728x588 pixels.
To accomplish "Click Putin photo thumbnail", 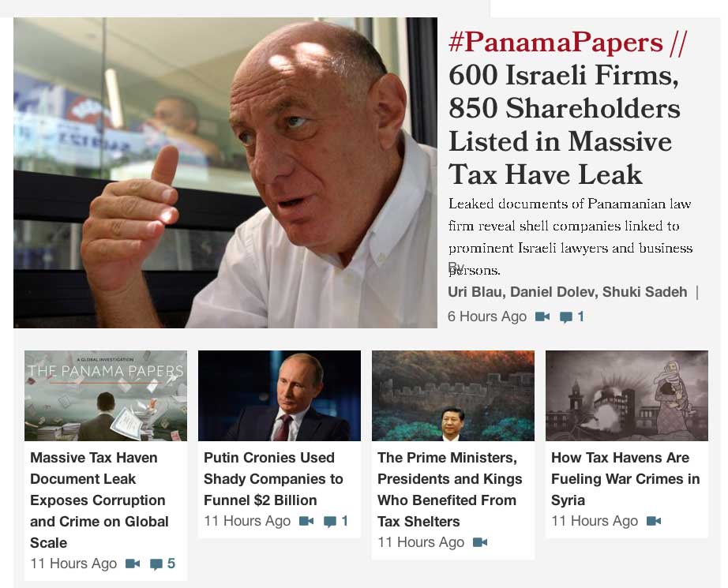I will 280,395.
